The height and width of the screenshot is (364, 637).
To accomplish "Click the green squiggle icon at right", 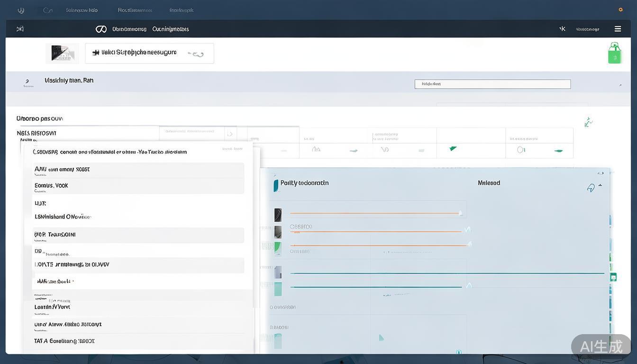I will pyautogui.click(x=588, y=122).
